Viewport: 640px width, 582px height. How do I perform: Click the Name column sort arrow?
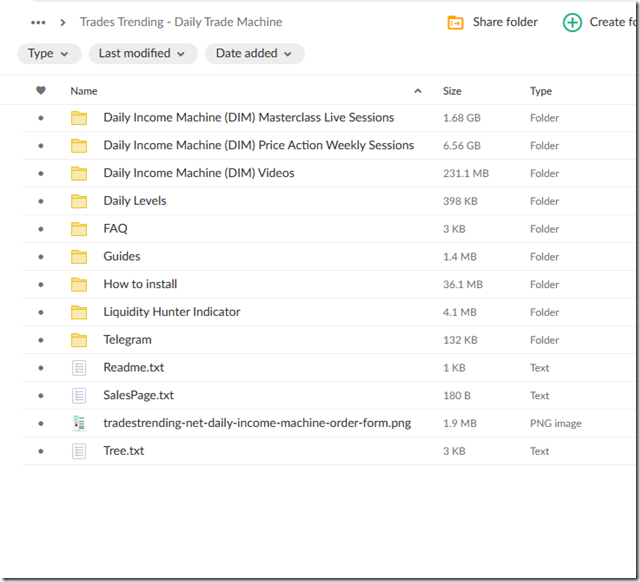417,91
